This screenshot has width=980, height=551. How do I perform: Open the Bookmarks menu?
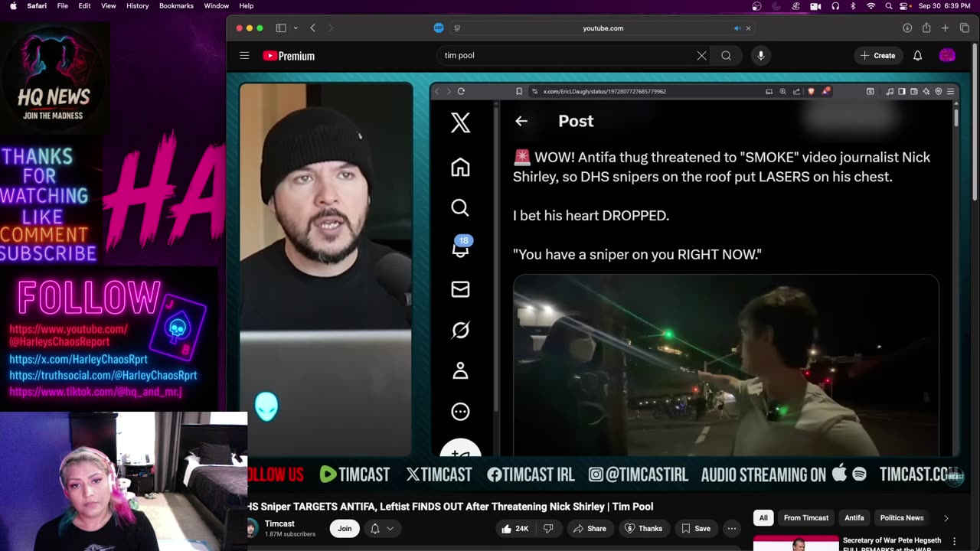(176, 6)
